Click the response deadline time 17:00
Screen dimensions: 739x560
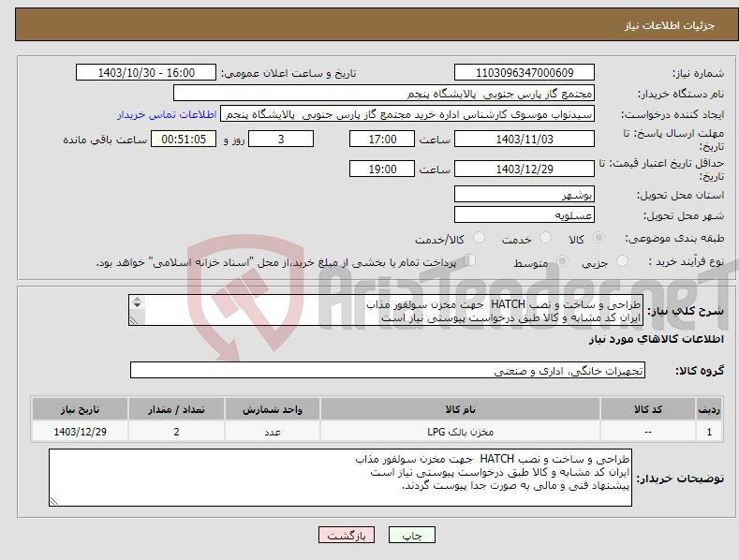tap(382, 139)
